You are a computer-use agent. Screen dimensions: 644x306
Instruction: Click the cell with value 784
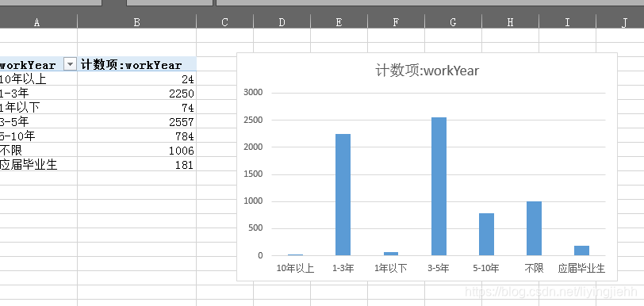(136, 135)
